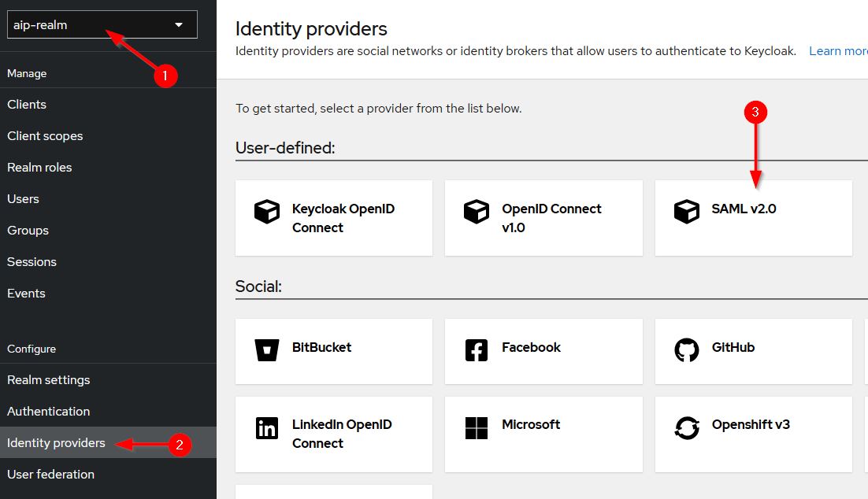
Task: Click the Configure section heading
Action: point(31,349)
